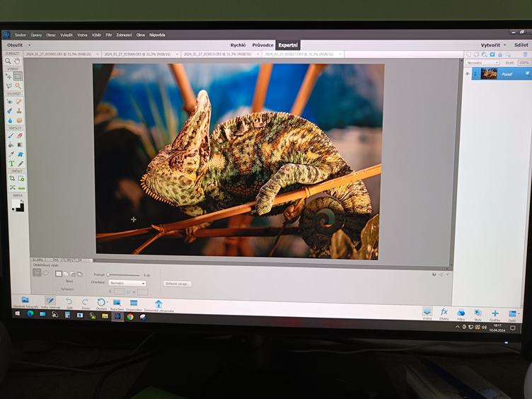Click the Zpět undo button
The height and width of the screenshot is (399, 532).
coord(69,303)
